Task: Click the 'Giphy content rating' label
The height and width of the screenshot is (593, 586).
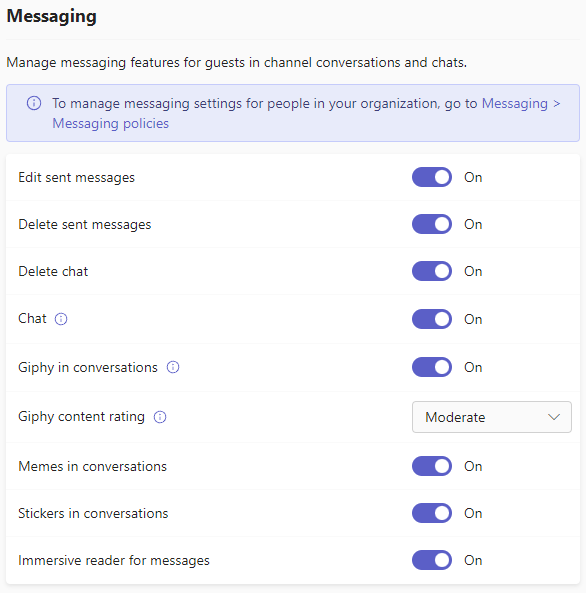Action: coord(81,416)
